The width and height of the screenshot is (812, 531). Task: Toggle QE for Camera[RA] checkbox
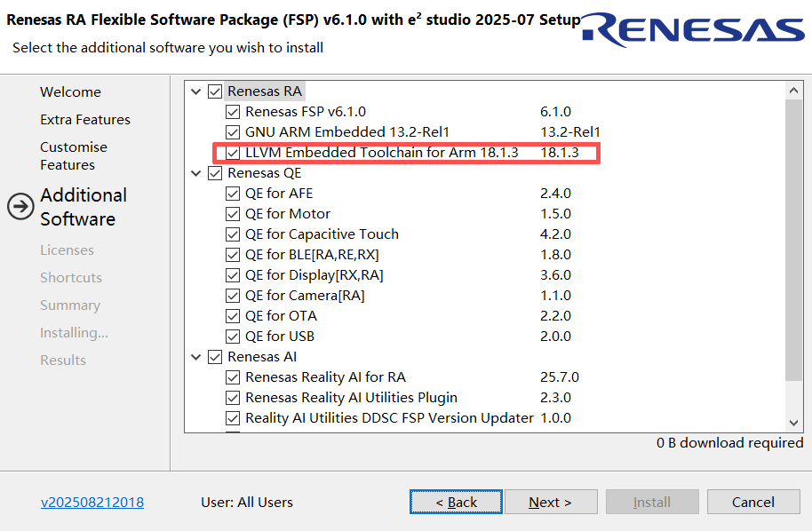tap(233, 296)
